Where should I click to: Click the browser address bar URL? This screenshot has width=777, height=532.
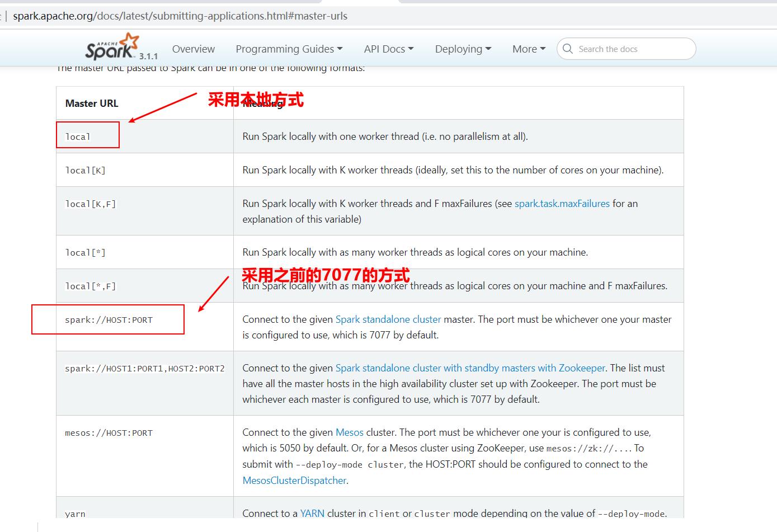pos(180,16)
